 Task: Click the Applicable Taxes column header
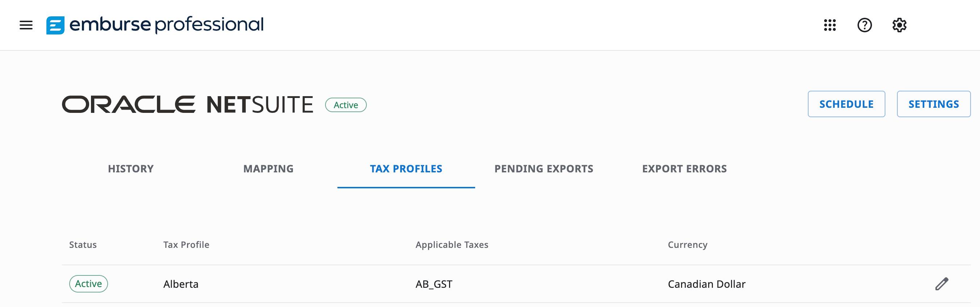(452, 245)
